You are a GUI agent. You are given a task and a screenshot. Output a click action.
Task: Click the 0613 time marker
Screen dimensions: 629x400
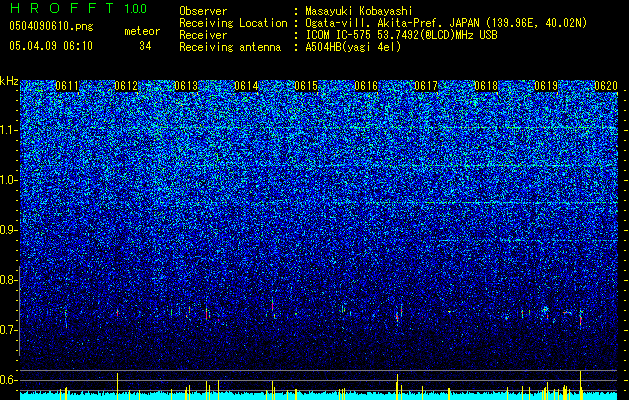186,86
